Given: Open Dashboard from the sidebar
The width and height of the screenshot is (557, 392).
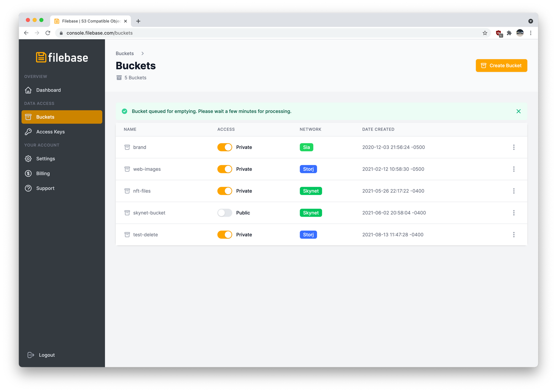Looking at the screenshot, I should (62, 90).
